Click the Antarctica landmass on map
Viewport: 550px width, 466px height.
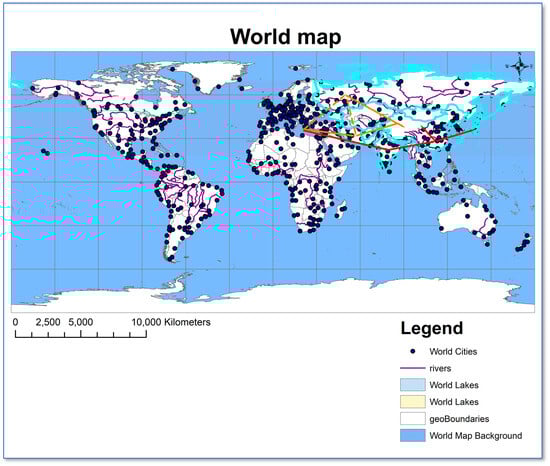(x=273, y=295)
